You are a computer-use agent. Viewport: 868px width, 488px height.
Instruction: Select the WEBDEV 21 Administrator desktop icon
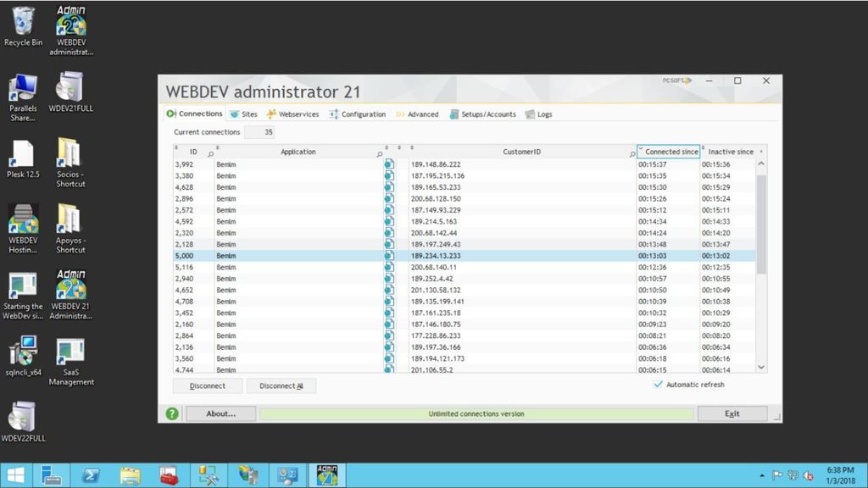click(71, 294)
